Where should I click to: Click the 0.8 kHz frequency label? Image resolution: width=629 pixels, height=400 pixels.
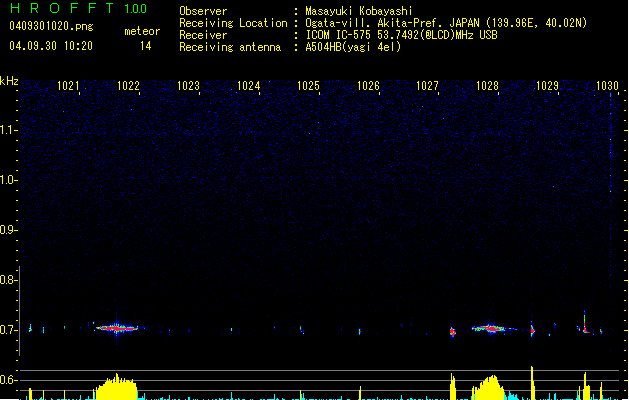click(x=8, y=280)
